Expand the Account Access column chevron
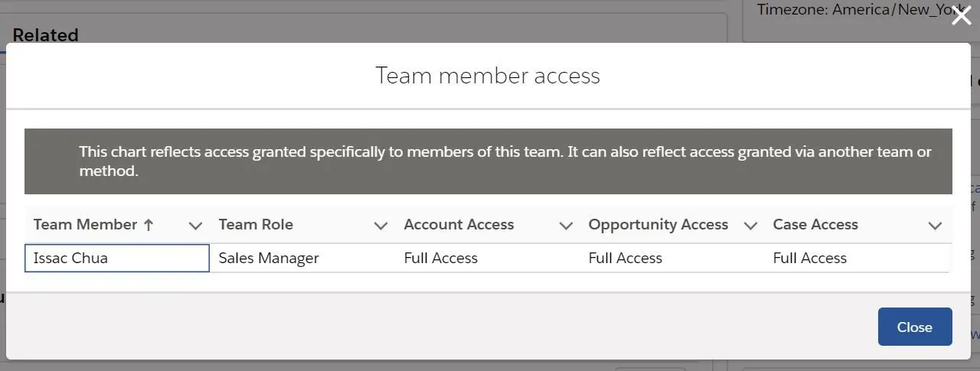Screen dimensions: 980x371 pos(566,226)
